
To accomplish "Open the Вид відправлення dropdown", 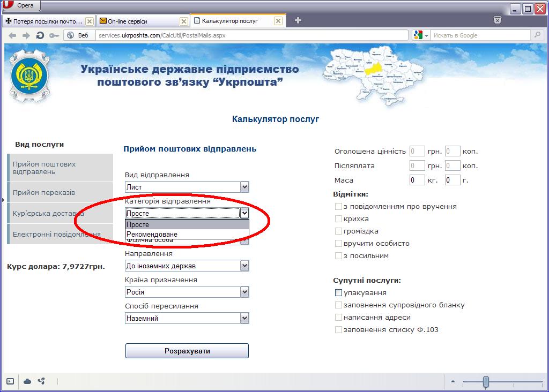I will (187, 187).
